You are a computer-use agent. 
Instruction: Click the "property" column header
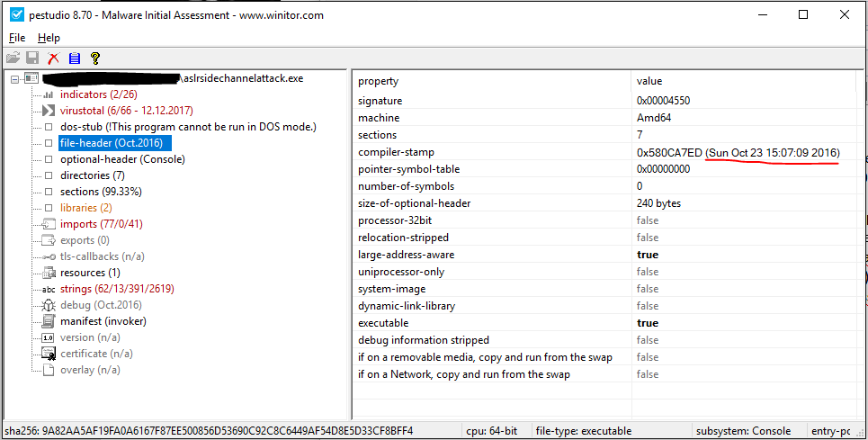378,82
